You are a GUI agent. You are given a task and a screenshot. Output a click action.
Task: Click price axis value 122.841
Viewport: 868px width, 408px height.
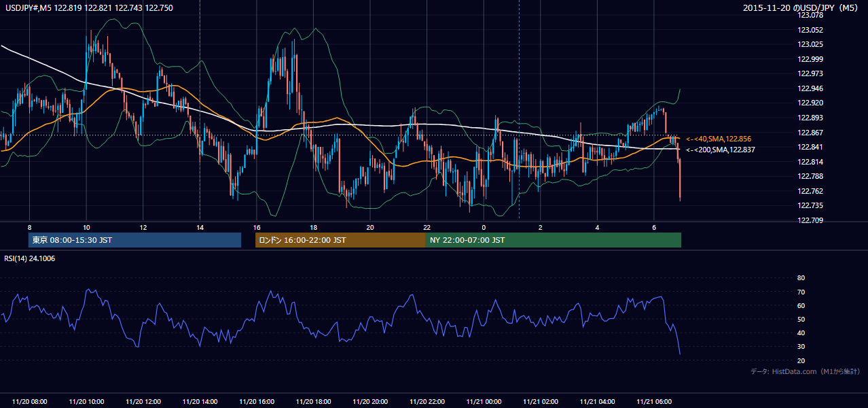pos(811,147)
